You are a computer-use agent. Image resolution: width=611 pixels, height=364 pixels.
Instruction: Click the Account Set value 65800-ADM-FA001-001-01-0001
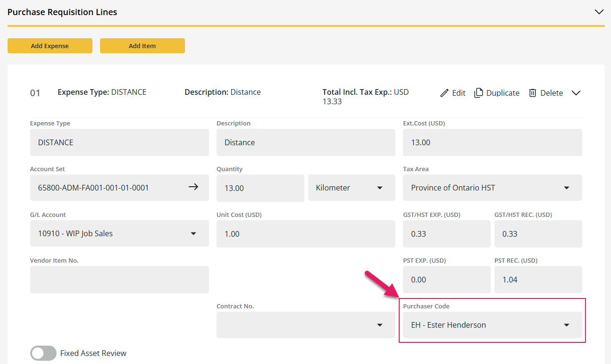coord(93,188)
